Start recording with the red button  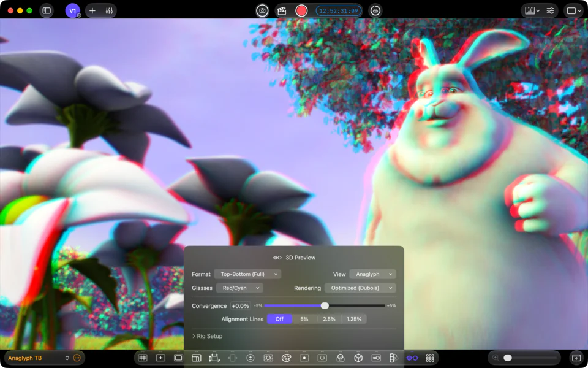coord(301,10)
